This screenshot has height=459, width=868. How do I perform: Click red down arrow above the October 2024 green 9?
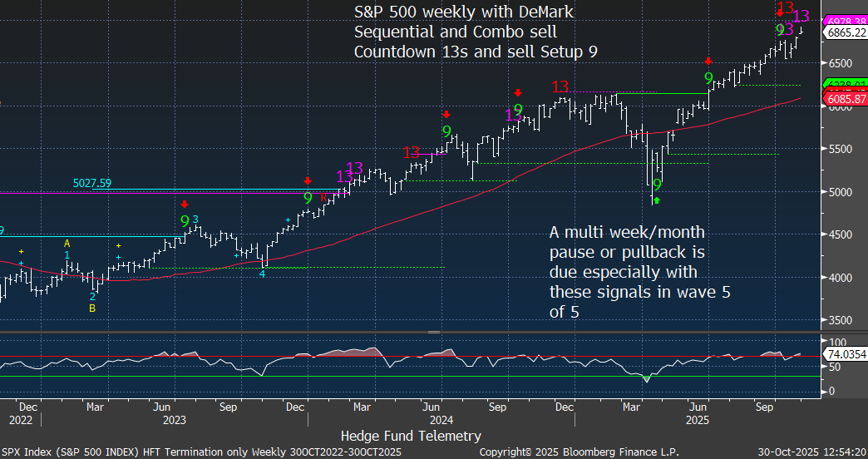click(x=517, y=92)
